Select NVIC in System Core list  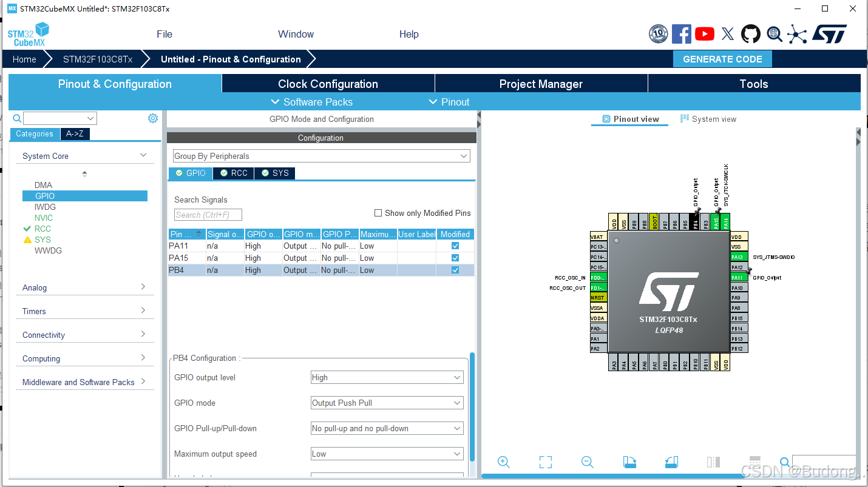pos(44,218)
